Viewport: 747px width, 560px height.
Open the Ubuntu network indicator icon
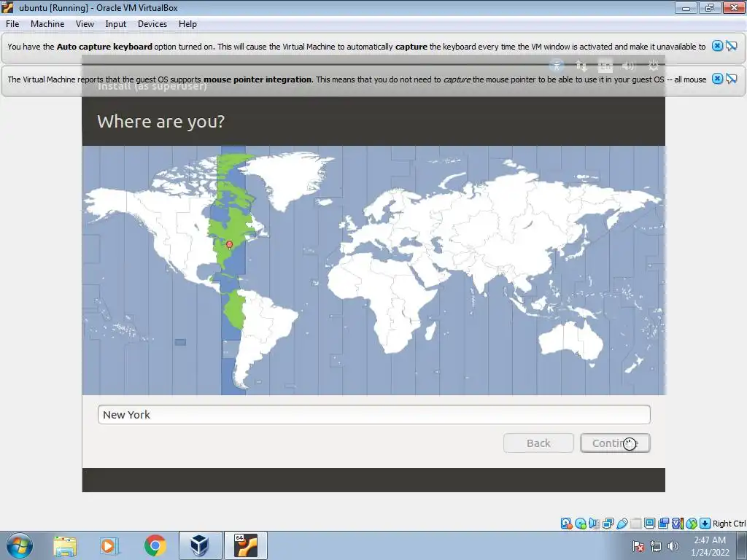click(x=581, y=65)
